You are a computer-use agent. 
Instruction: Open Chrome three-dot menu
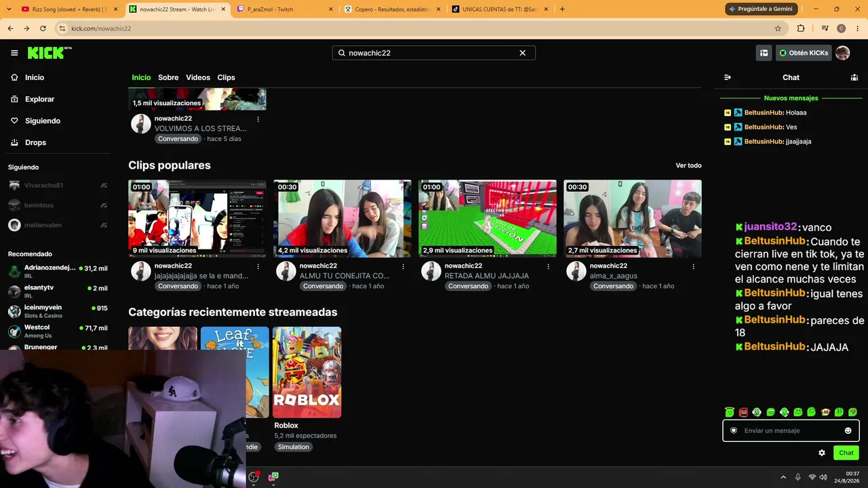click(x=856, y=28)
